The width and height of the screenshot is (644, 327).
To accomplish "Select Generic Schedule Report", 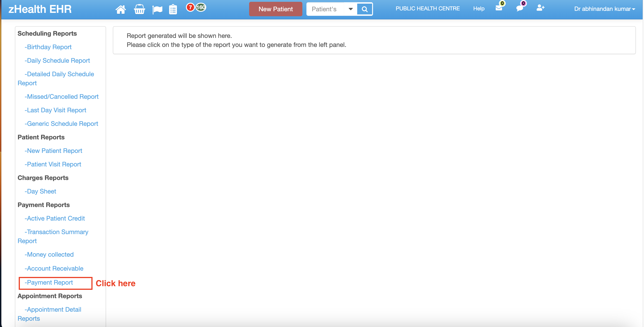I will 61,124.
